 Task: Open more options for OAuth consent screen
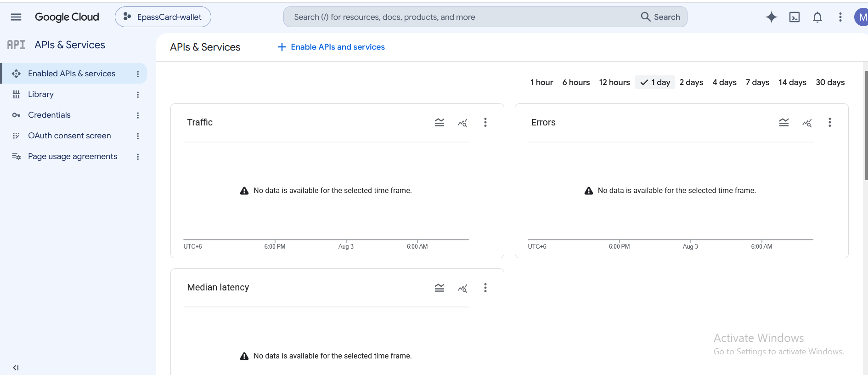tap(138, 136)
